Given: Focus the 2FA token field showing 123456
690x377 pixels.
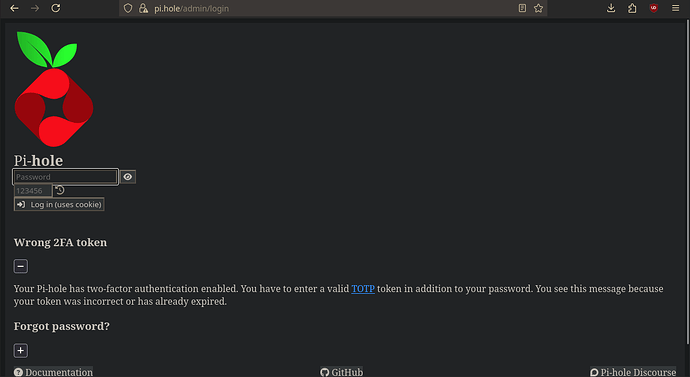Looking at the screenshot, I should coord(33,190).
